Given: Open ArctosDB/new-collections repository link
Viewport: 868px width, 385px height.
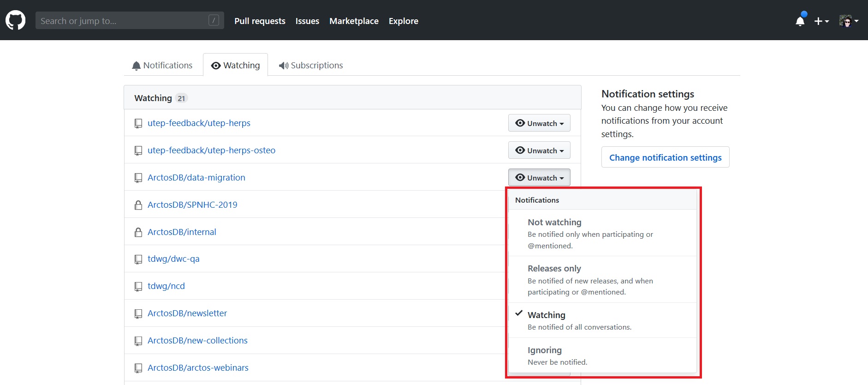Looking at the screenshot, I should (197, 341).
